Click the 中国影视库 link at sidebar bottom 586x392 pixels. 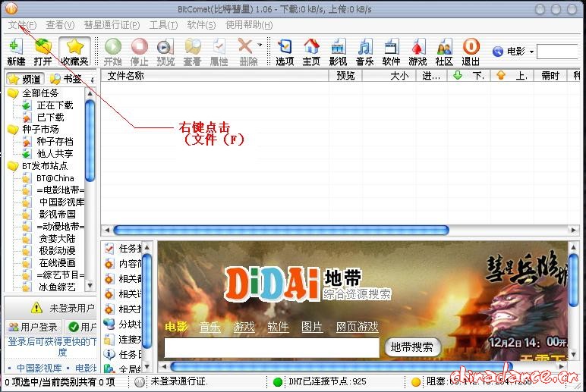(39, 368)
